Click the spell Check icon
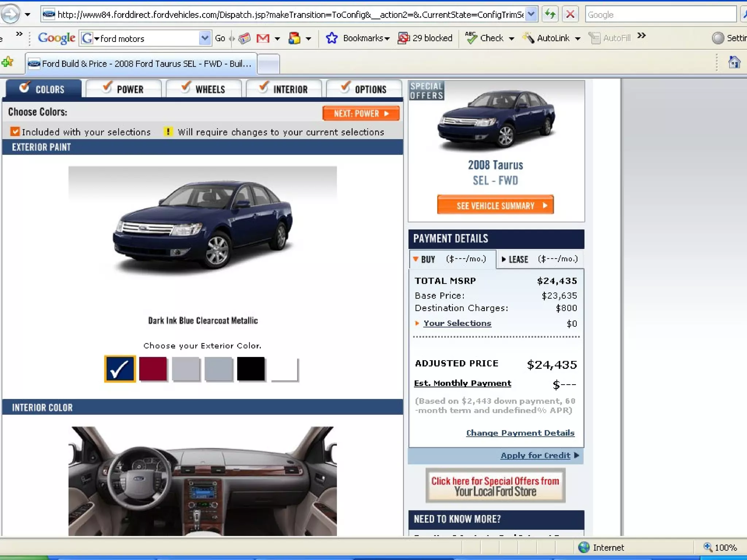Viewport: 747px width, 560px height. click(x=471, y=38)
